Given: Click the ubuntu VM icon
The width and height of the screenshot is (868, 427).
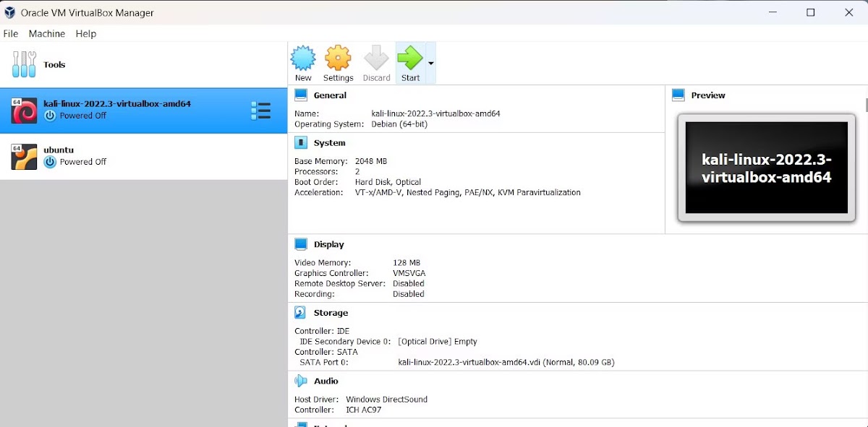Looking at the screenshot, I should pyautogui.click(x=24, y=157).
